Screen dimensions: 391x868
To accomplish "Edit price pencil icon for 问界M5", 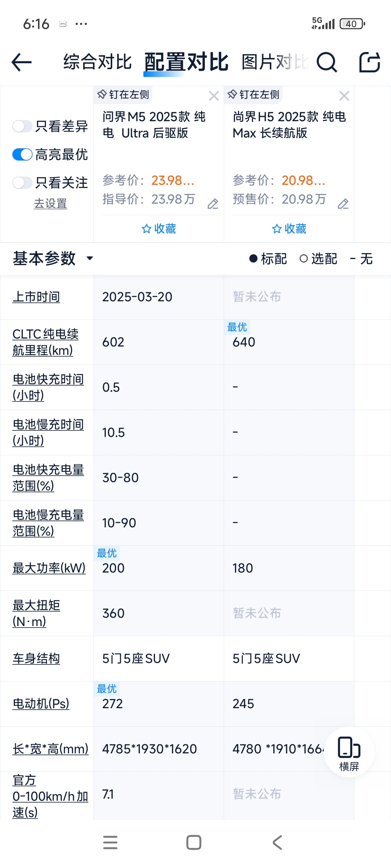I will 213,204.
